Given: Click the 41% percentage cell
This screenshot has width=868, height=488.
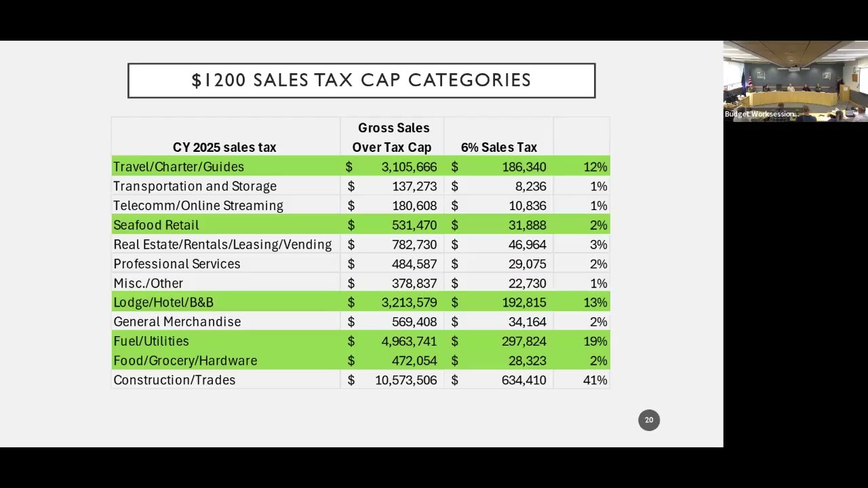Looking at the screenshot, I should (x=595, y=380).
